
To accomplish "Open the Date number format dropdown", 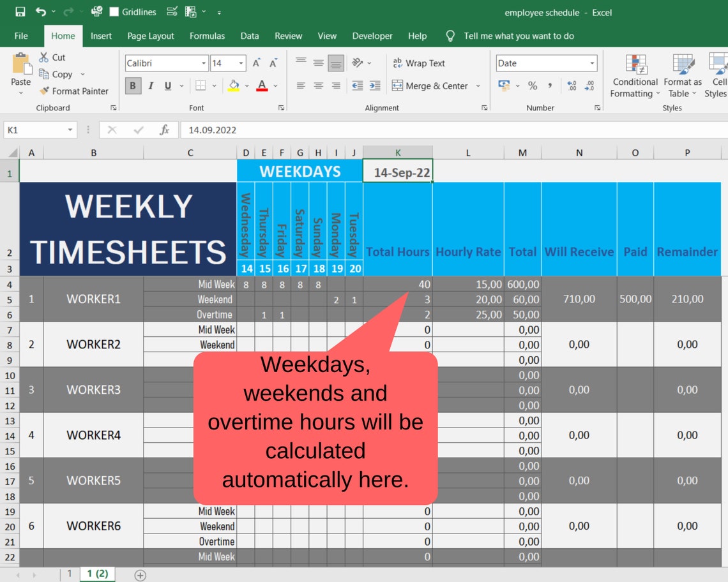I will (593, 63).
